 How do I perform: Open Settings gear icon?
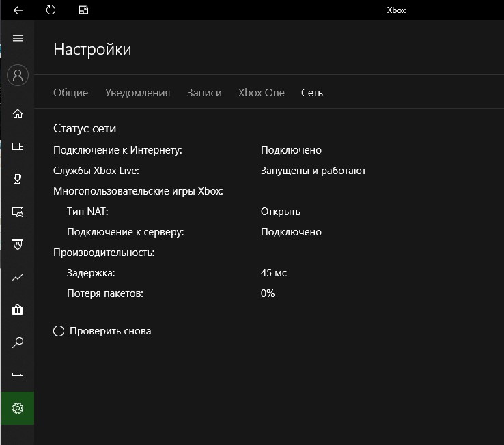coord(18,408)
